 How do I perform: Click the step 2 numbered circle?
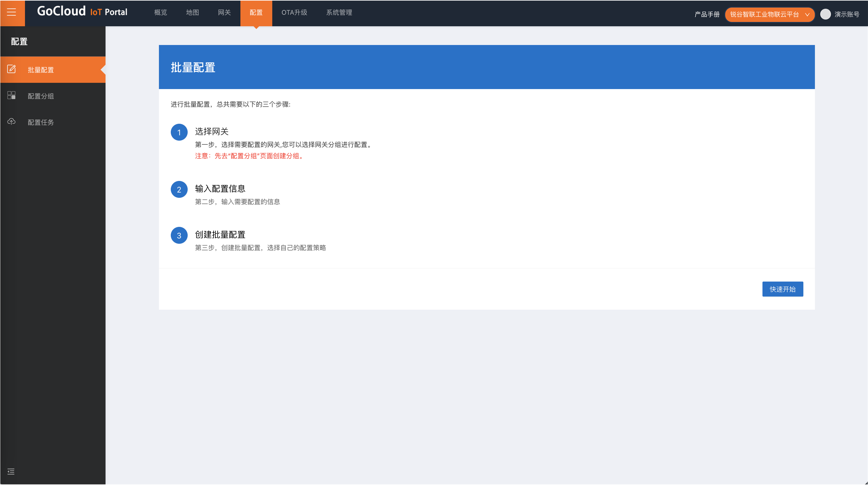pyautogui.click(x=179, y=190)
